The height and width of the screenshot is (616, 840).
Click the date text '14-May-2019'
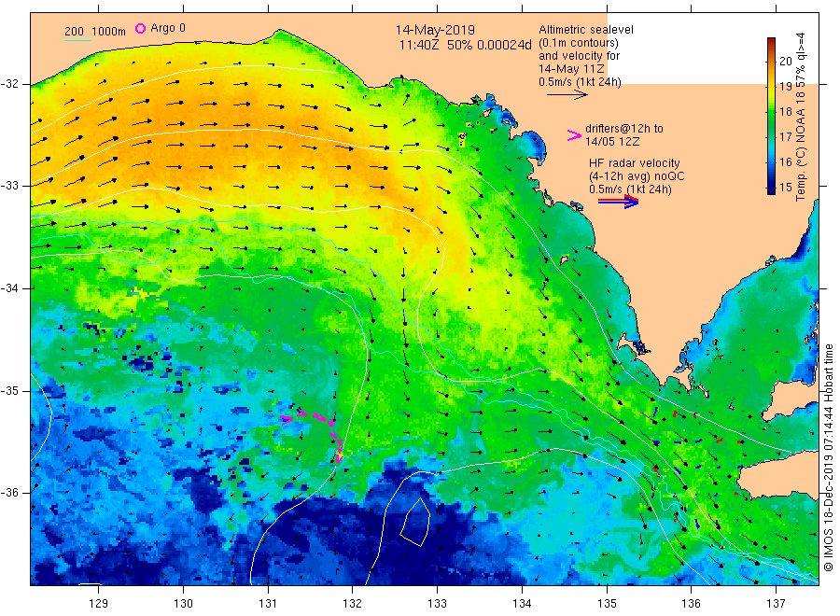(x=435, y=30)
